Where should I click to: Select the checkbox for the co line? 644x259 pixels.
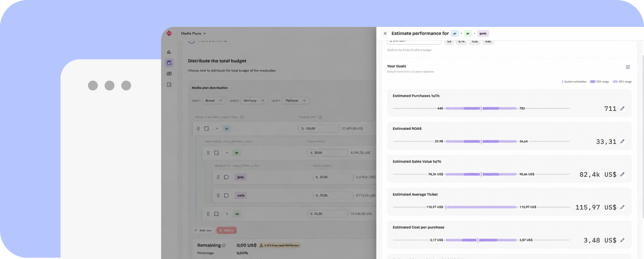pyautogui.click(x=216, y=214)
